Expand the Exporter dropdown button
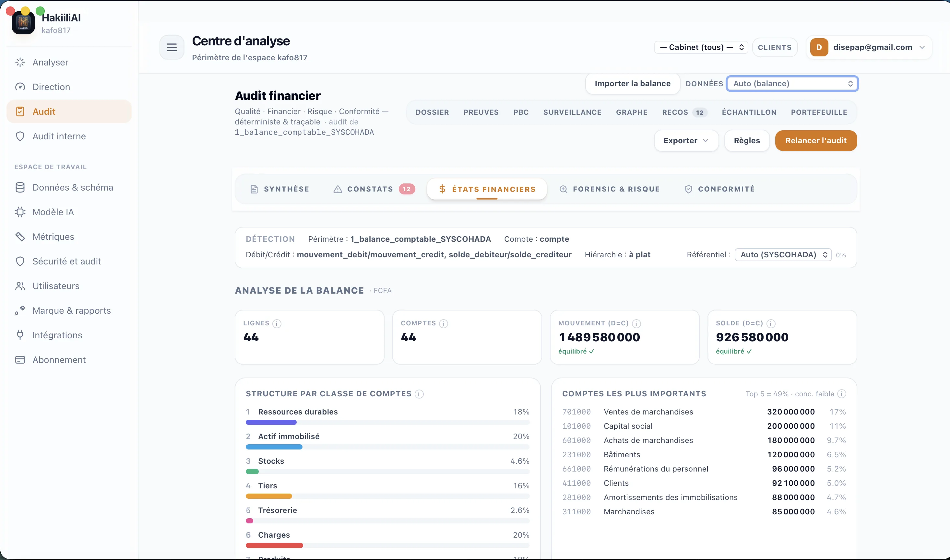Screen dimensions: 950x560 click(686, 140)
